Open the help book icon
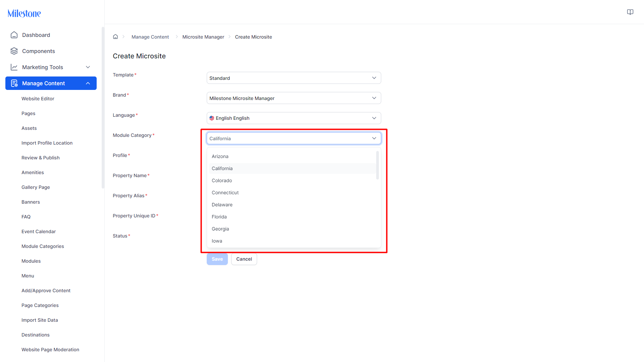Image resolution: width=644 pixels, height=362 pixels. pyautogui.click(x=630, y=12)
